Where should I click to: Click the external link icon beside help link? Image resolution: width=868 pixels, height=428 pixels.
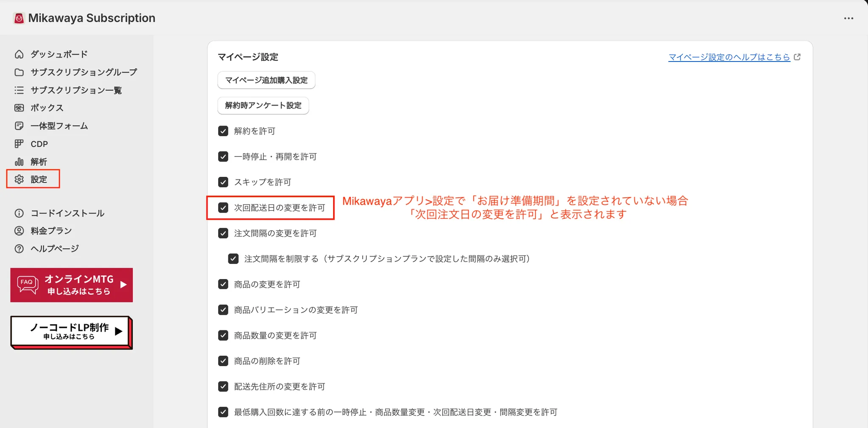pyautogui.click(x=797, y=57)
